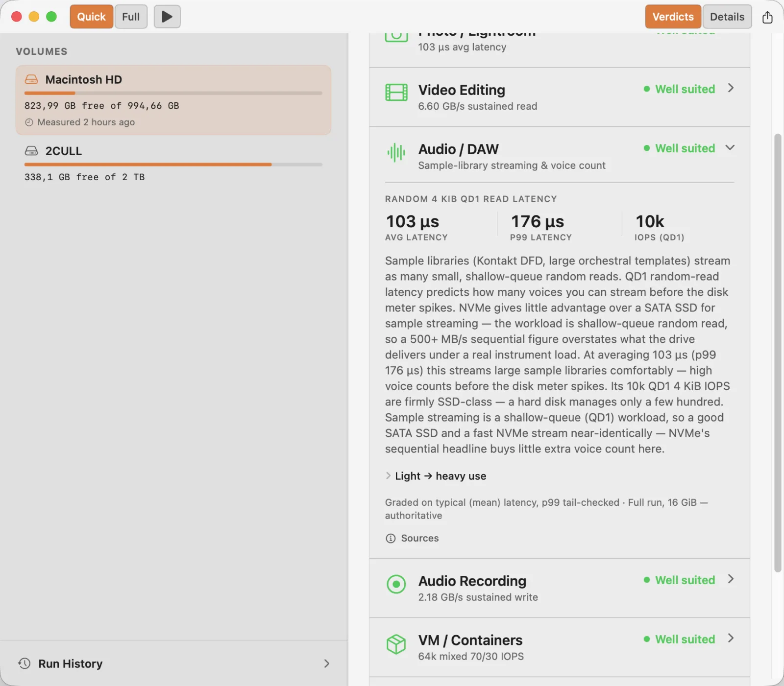
Task: Click the 2CULL disk usage bar
Action: click(x=173, y=165)
